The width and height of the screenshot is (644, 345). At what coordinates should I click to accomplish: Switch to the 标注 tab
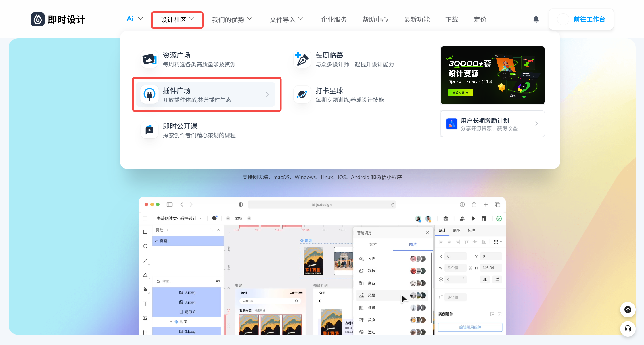(x=471, y=230)
